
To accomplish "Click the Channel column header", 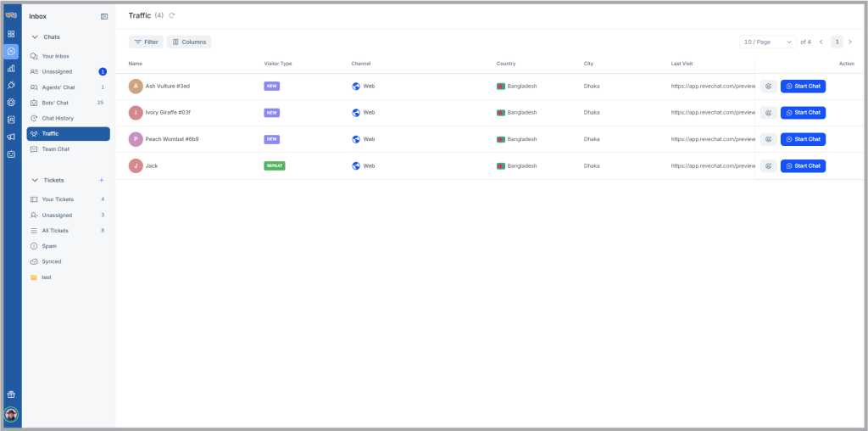I will tap(361, 64).
